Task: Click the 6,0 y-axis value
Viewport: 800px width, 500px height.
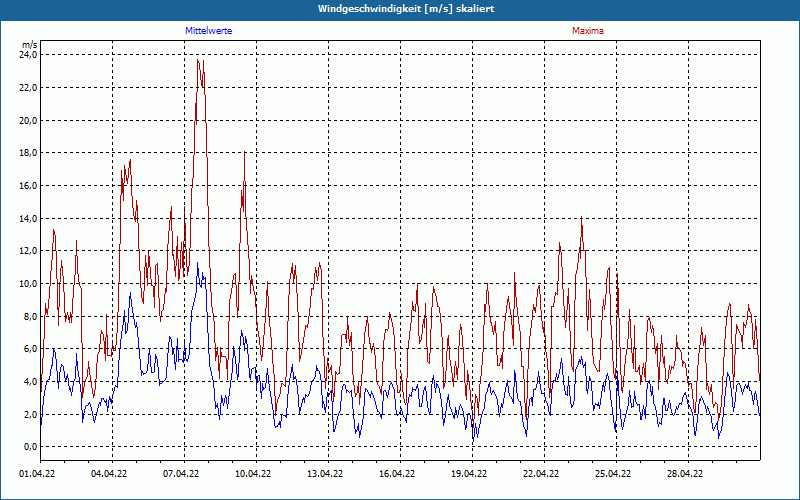Action: (31, 349)
